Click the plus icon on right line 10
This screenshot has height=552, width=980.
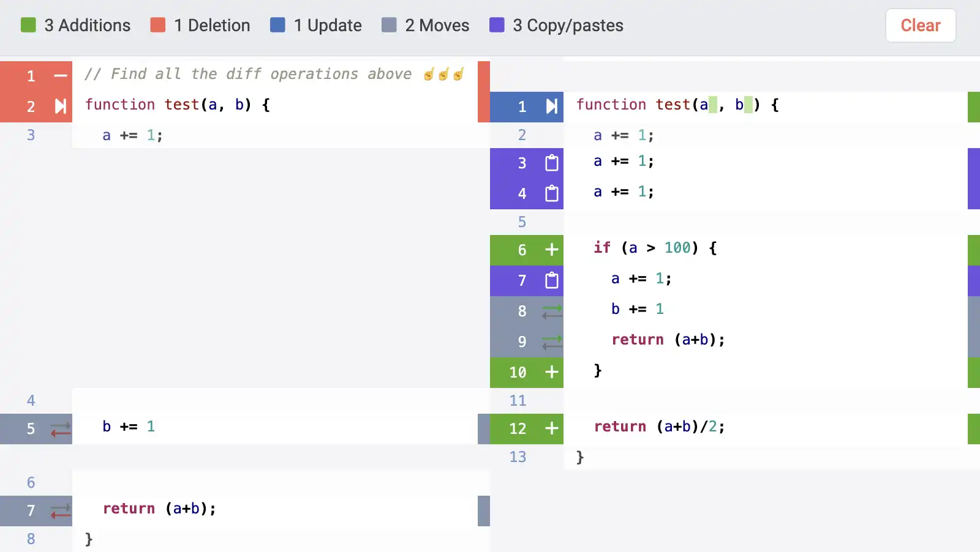click(x=551, y=372)
